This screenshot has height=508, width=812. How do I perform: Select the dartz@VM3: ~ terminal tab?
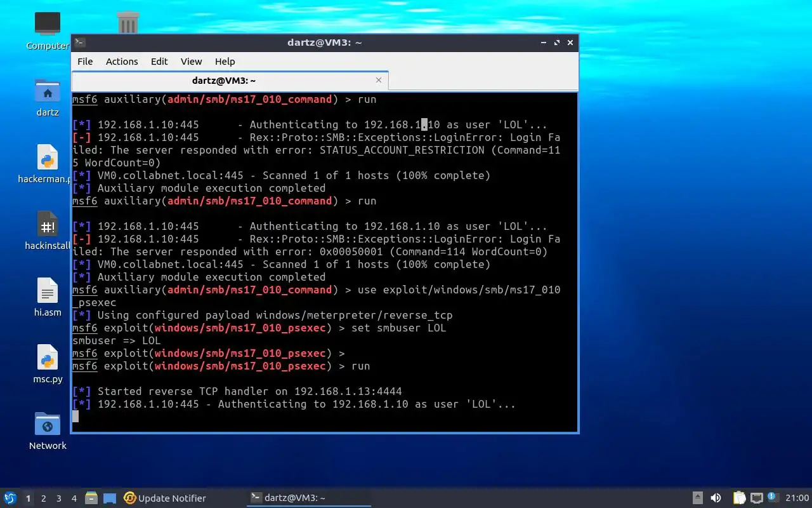230,81
